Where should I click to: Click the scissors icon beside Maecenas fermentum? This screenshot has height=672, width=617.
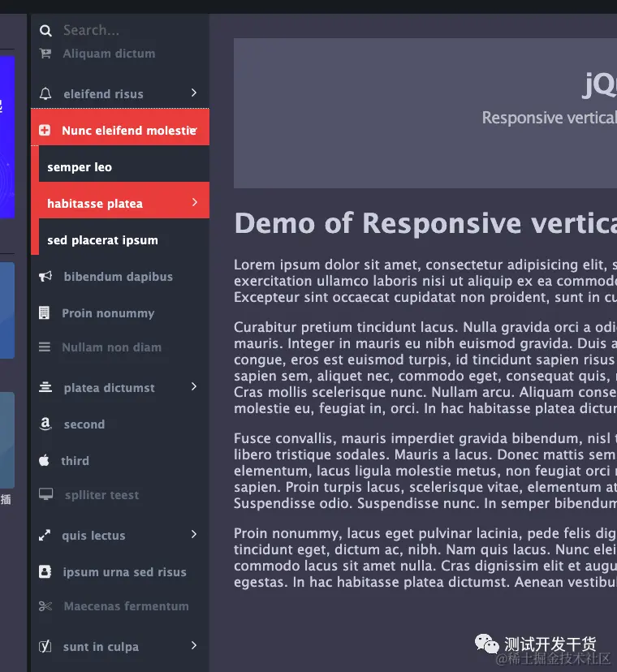pos(45,606)
